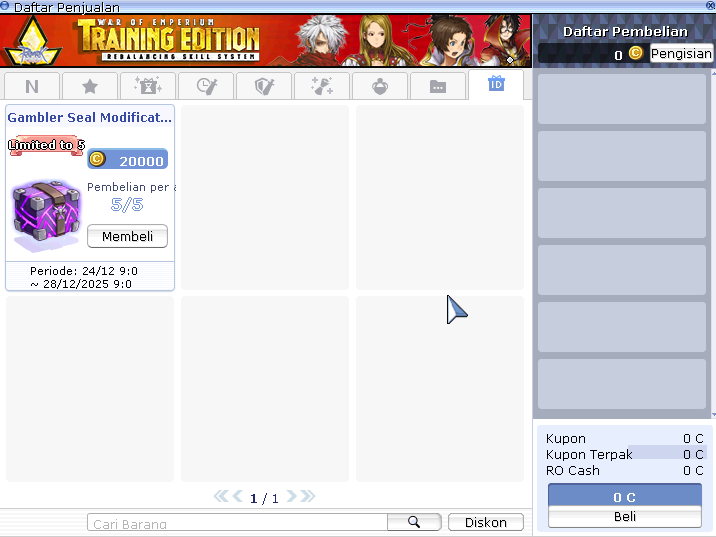Click the magnifier search button
This screenshot has height=537, width=716.
pyautogui.click(x=414, y=522)
